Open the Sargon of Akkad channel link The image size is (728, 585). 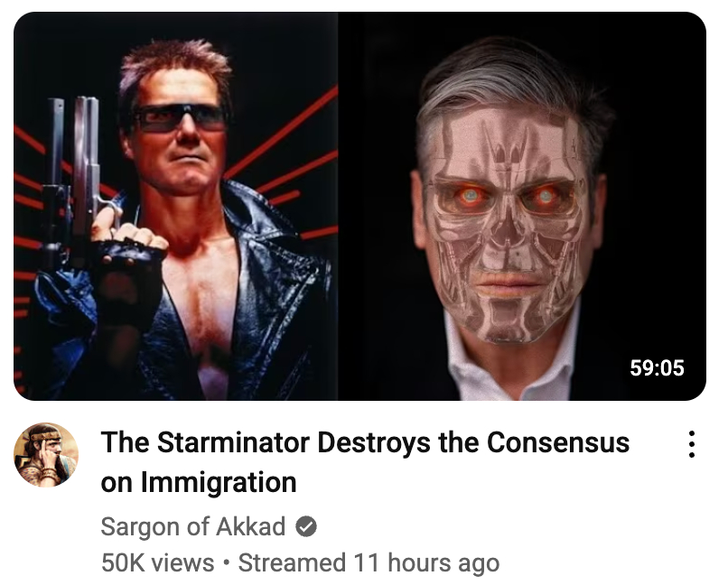tap(192, 526)
